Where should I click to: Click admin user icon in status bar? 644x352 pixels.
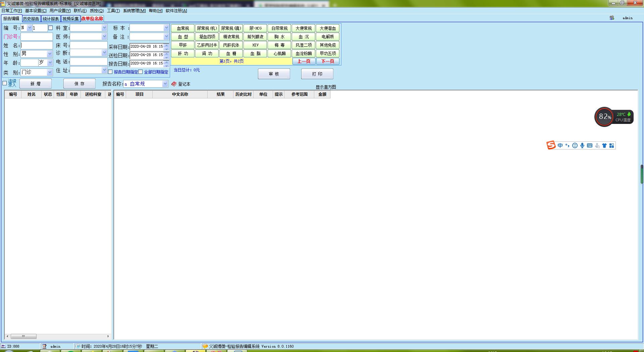[x=44, y=346]
